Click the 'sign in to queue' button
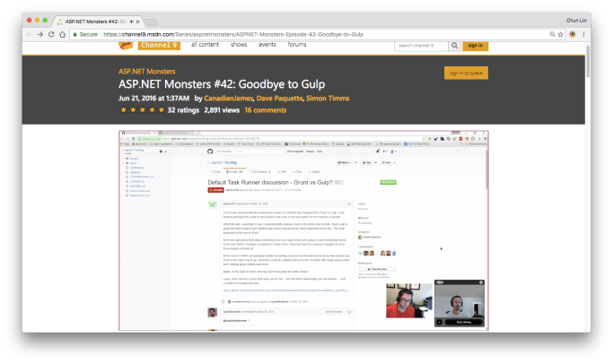 [x=466, y=74]
